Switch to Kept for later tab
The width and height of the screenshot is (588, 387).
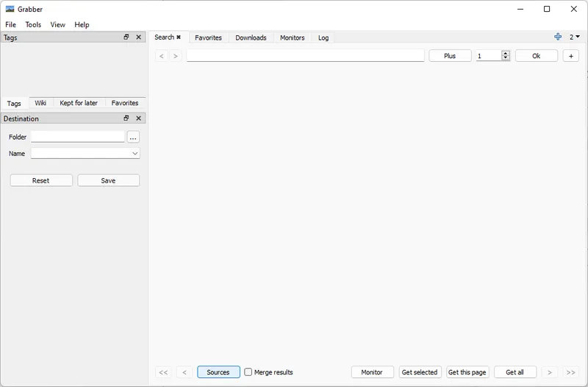pyautogui.click(x=79, y=103)
